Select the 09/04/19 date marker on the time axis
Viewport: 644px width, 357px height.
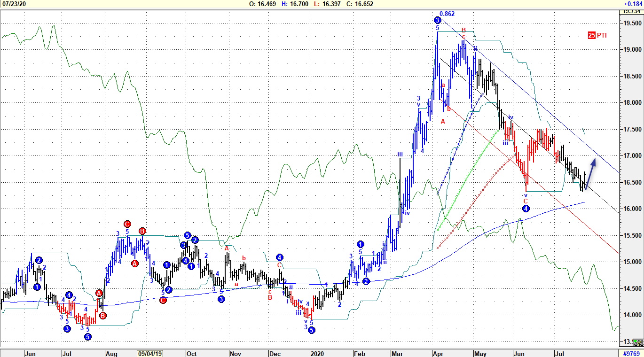(x=150, y=353)
